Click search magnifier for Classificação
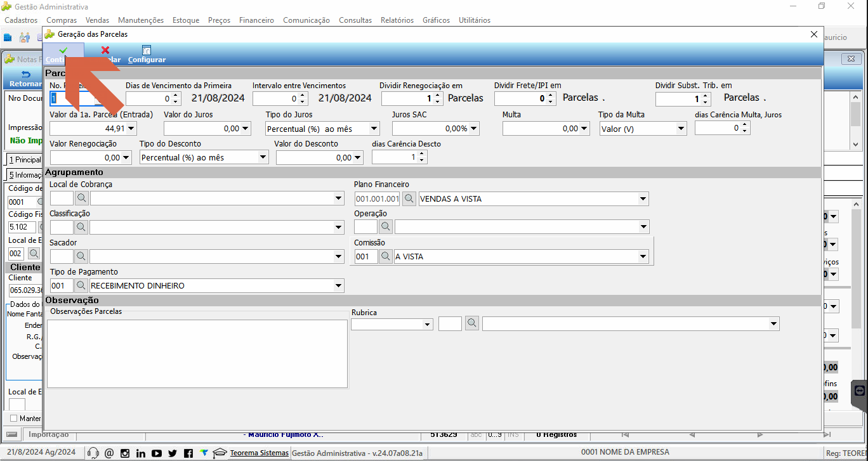This screenshot has height=461, width=868. pyautogui.click(x=81, y=227)
